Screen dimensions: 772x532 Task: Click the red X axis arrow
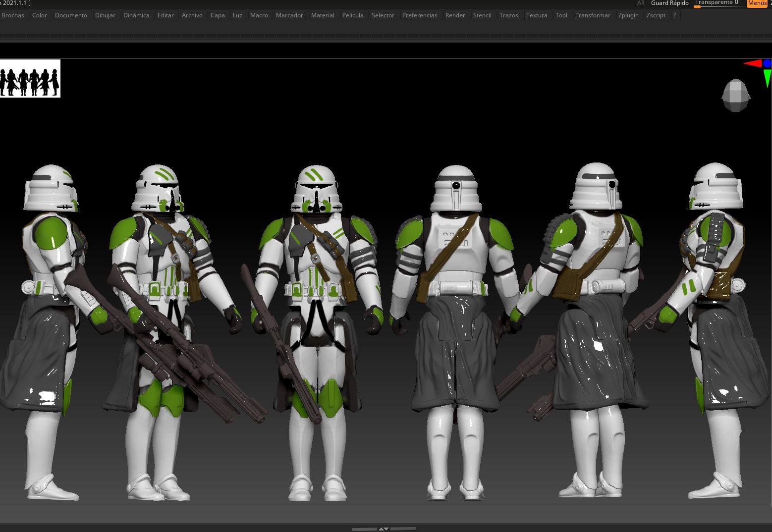752,63
